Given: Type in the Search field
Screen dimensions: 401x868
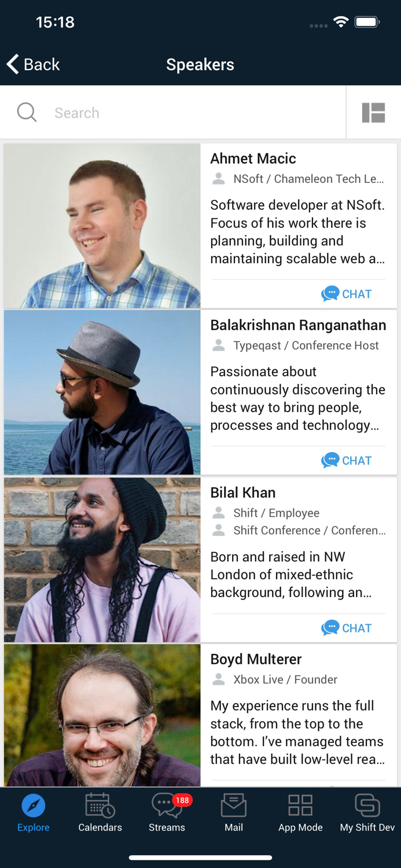Looking at the screenshot, I should click(191, 112).
